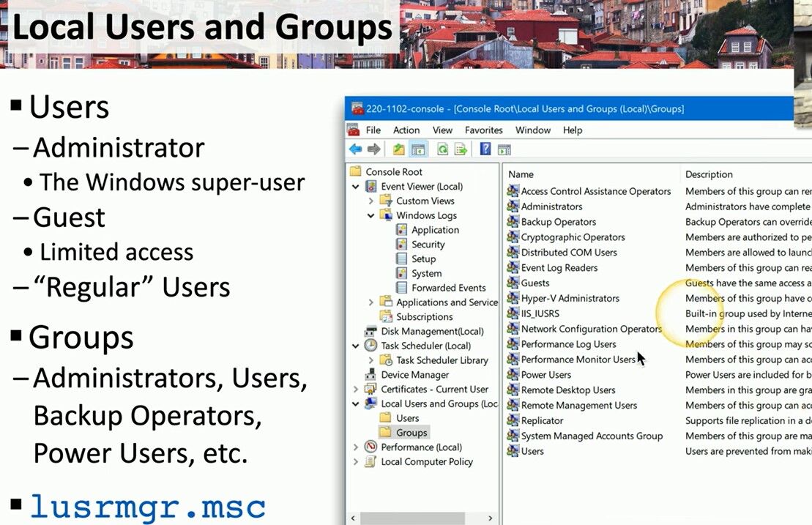Click the Forward arrow in the toolbar
The image size is (812, 525).
374,149
